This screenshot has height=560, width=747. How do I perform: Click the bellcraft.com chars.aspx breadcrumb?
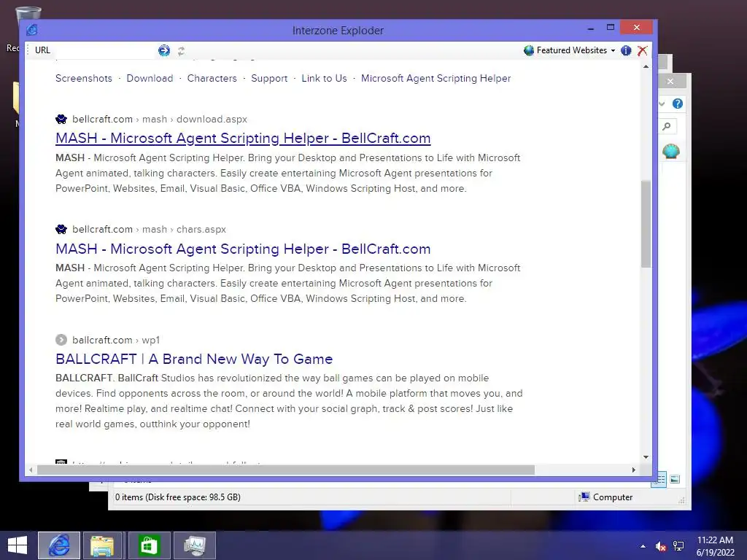[x=149, y=229]
